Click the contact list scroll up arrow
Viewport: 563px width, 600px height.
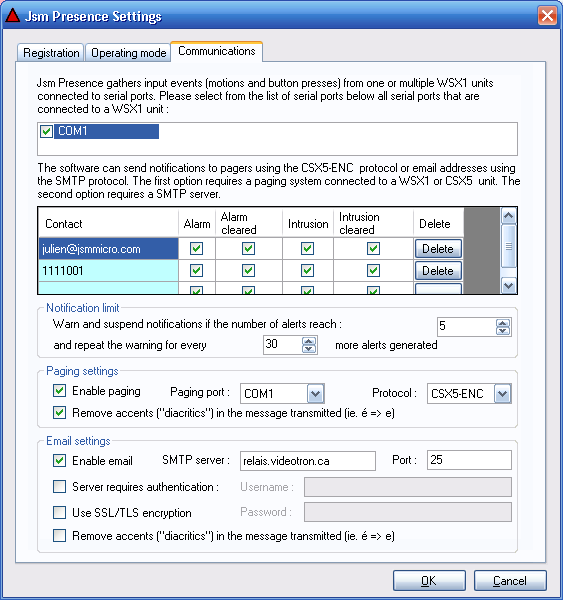(x=508, y=216)
